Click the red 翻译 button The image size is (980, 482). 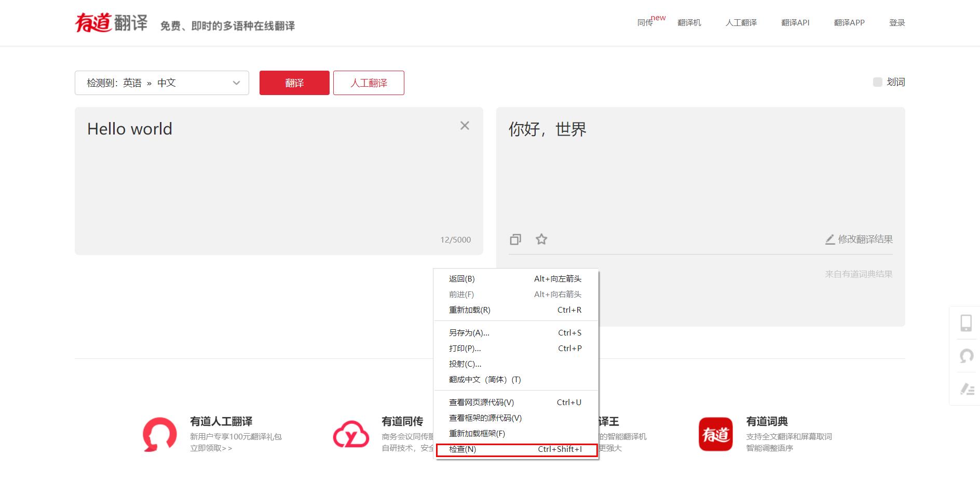click(294, 83)
